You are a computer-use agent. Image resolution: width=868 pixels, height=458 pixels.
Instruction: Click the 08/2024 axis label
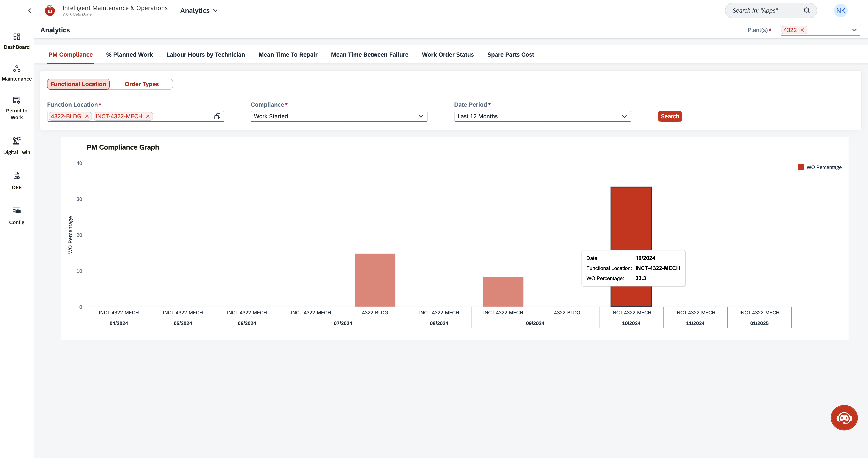(x=439, y=323)
